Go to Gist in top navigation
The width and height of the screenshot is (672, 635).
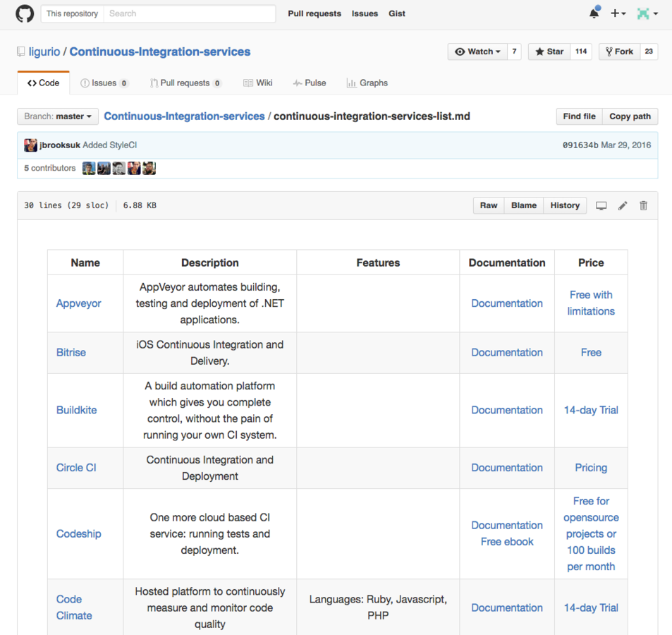point(397,13)
